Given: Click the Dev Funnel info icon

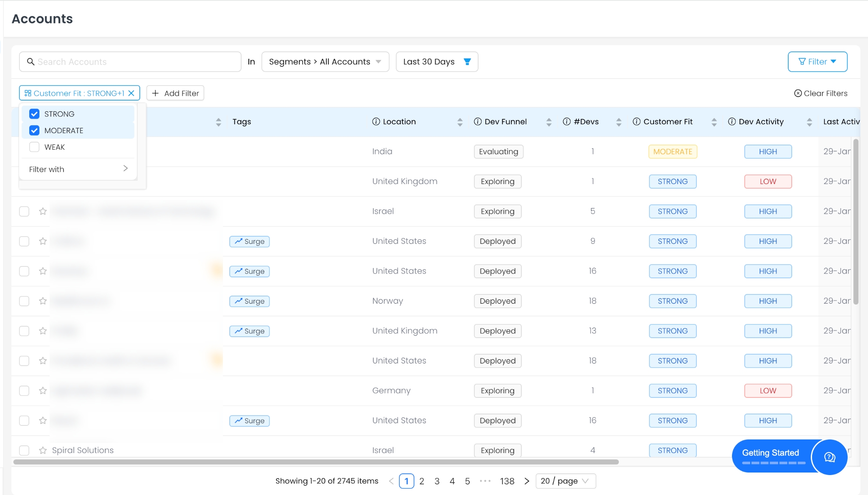Looking at the screenshot, I should (478, 122).
